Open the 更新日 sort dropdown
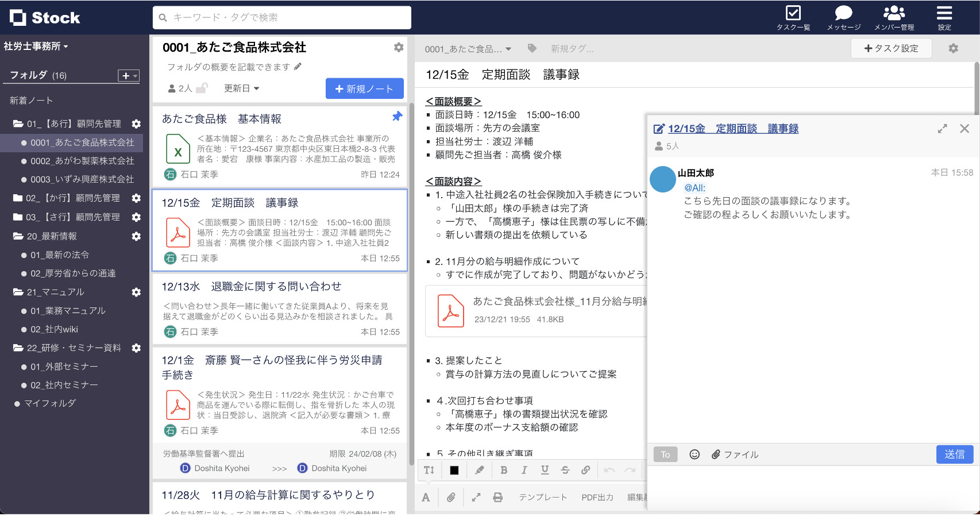980x516 pixels. tap(242, 88)
